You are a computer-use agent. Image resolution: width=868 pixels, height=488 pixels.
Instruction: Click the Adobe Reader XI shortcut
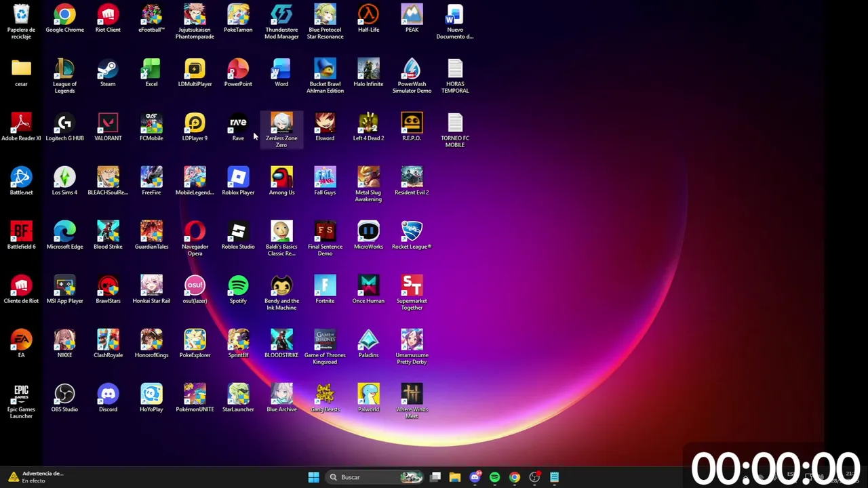point(21,127)
